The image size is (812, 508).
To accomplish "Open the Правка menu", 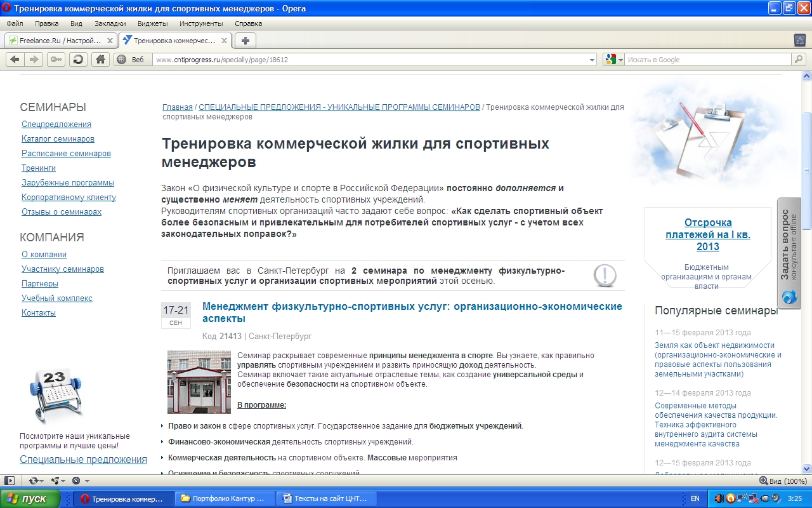I will tap(47, 23).
